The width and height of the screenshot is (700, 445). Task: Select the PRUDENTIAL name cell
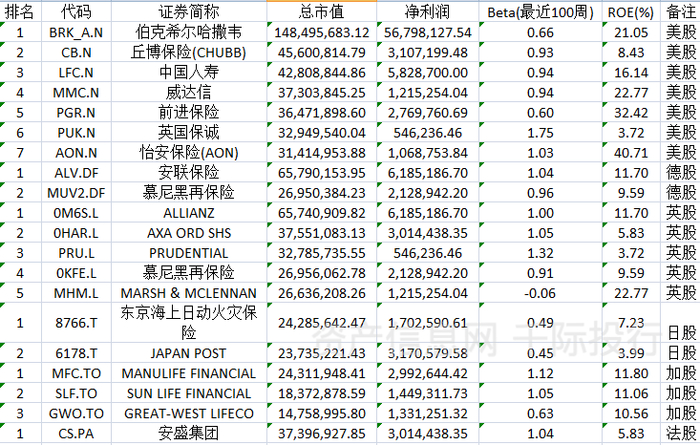189,253
